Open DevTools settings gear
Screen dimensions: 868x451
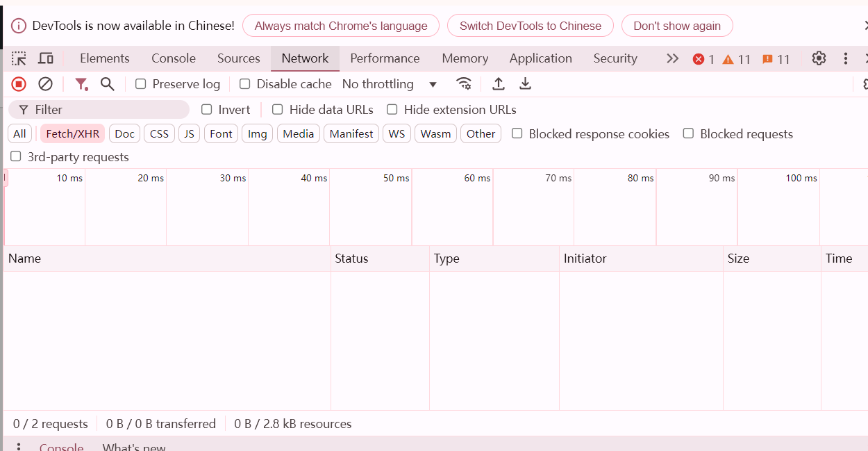tap(819, 58)
